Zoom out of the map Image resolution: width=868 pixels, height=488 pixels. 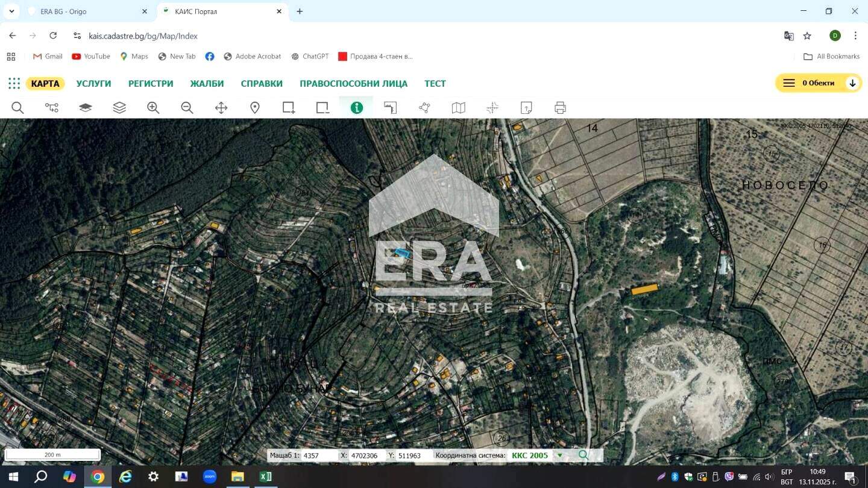(187, 108)
